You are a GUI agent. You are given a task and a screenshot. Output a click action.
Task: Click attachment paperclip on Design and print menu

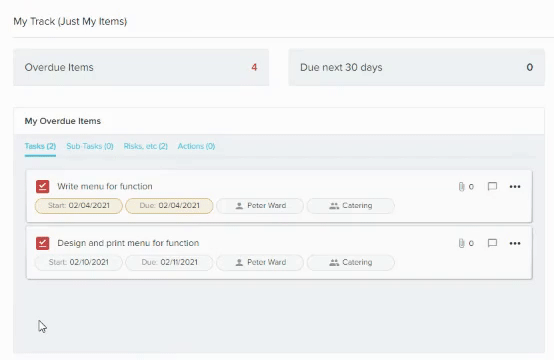coord(461,243)
